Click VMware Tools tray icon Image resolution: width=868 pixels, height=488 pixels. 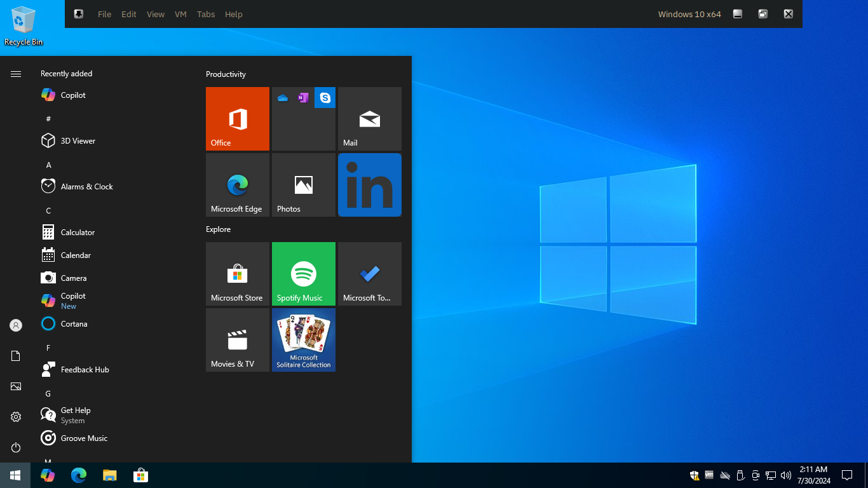tap(709, 475)
